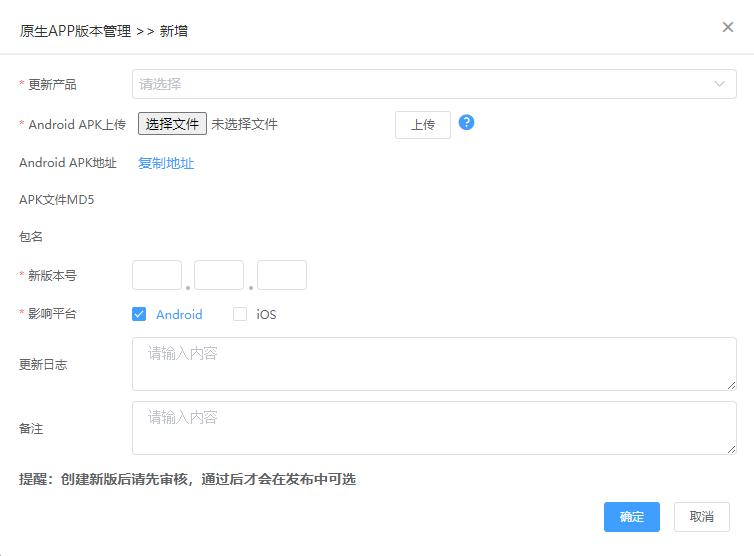The image size is (754, 556).
Task: Click the Android APK上传 label
Action: tap(77, 125)
